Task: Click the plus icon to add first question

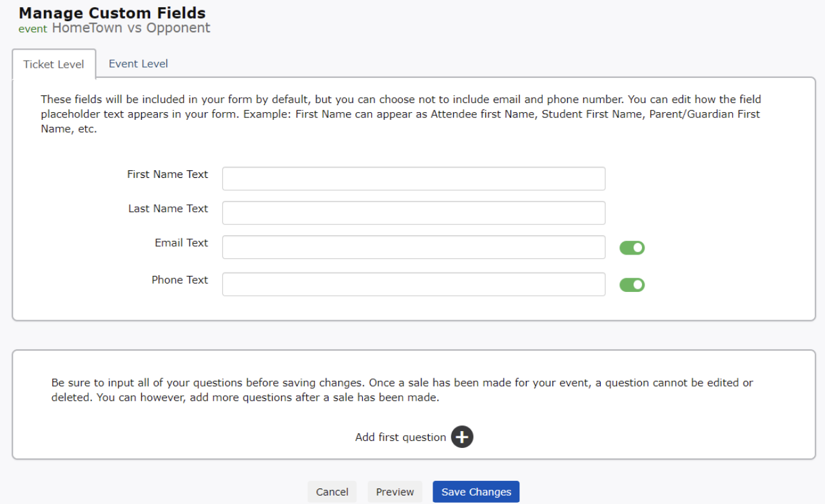Action: 462,437
